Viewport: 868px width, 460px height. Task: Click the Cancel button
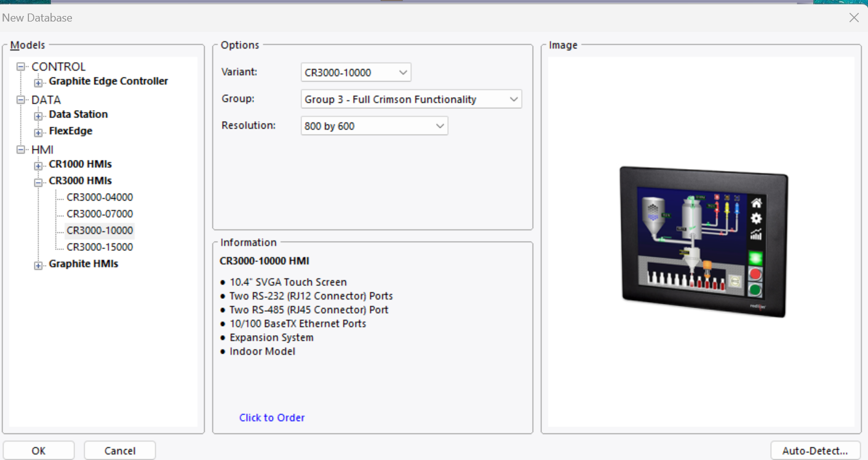[x=120, y=451]
